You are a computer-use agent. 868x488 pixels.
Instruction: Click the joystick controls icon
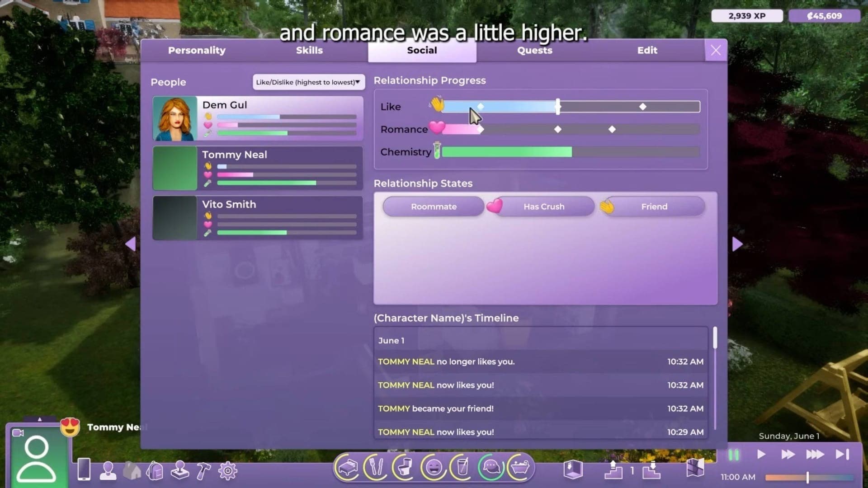[179, 470]
